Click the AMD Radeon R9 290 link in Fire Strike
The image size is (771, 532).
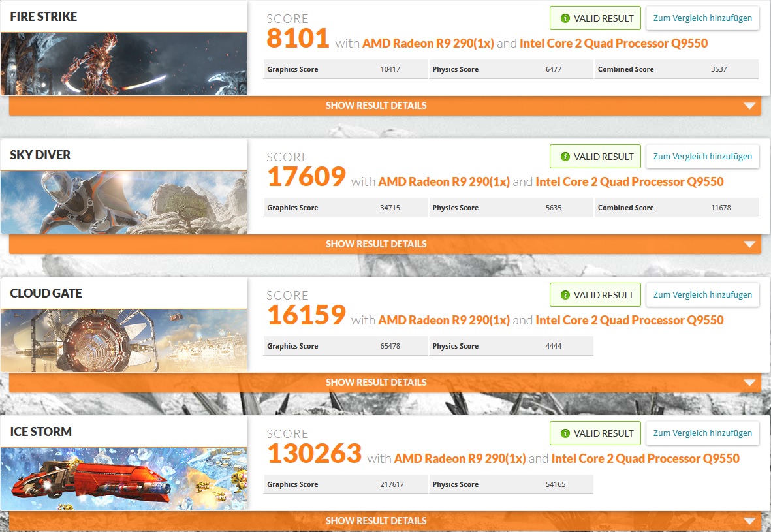pyautogui.click(x=428, y=43)
